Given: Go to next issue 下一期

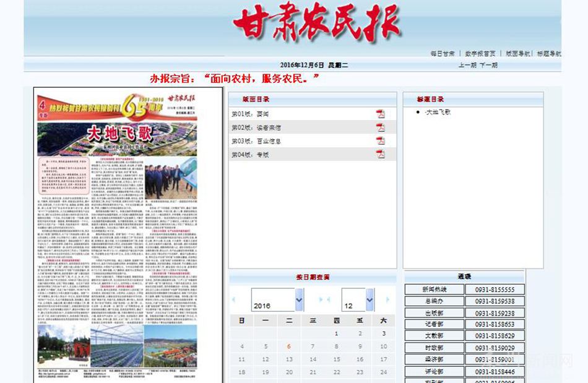Looking at the screenshot, I should [x=488, y=65].
